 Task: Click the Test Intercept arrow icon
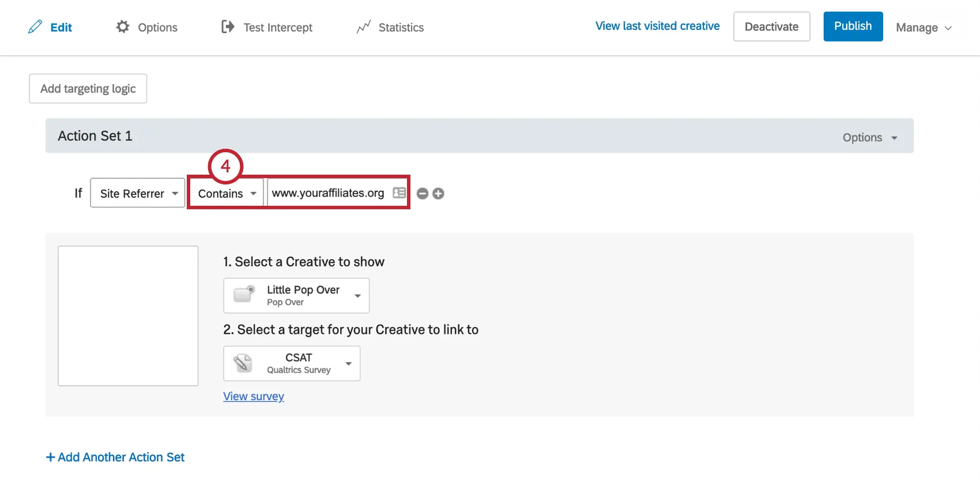click(x=228, y=27)
